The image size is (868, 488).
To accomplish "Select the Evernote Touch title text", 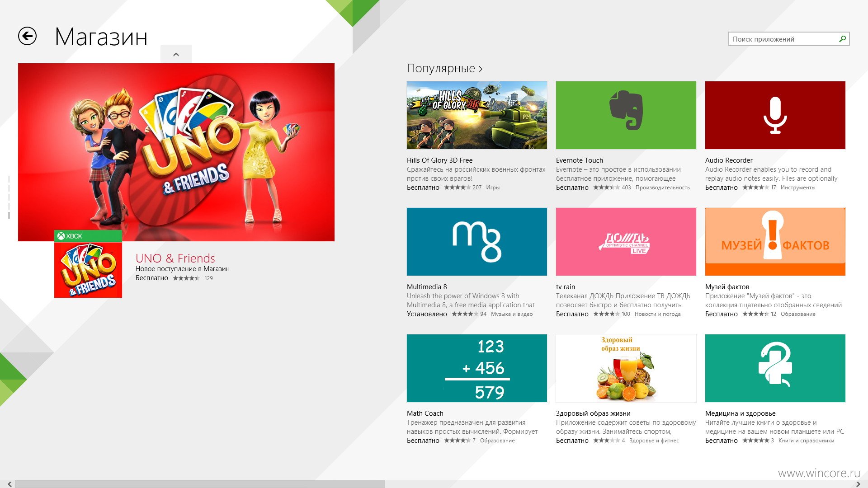I will point(580,160).
